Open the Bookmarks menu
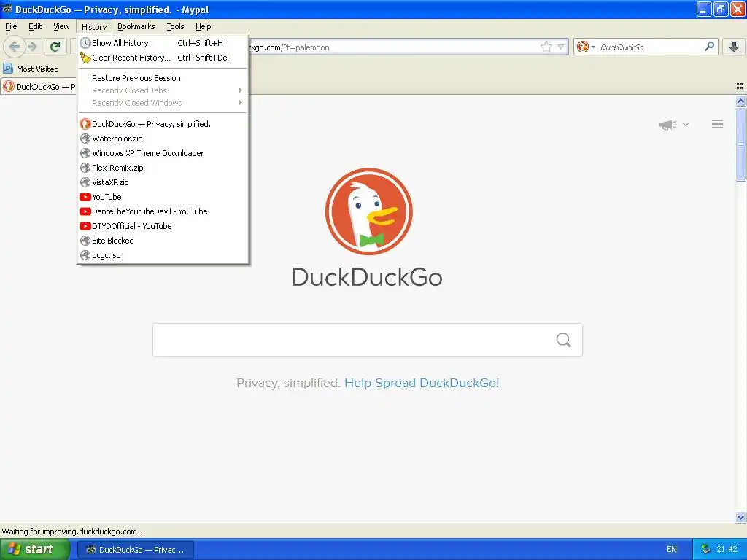This screenshot has height=560, width=747. click(x=136, y=26)
